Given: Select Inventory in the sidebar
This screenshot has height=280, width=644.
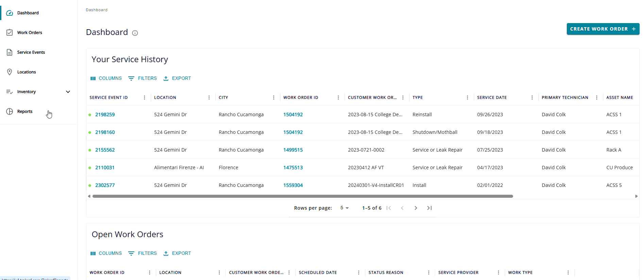Looking at the screenshot, I should (x=39, y=92).
